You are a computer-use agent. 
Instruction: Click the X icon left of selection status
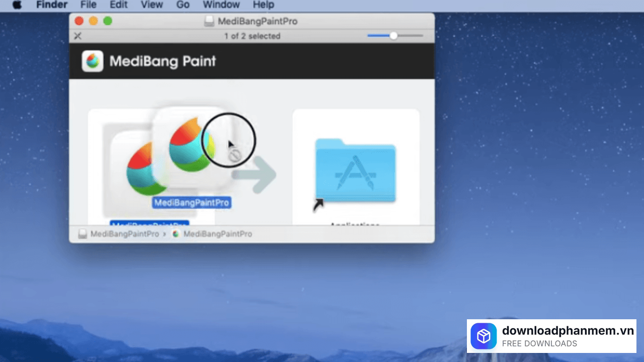click(77, 36)
